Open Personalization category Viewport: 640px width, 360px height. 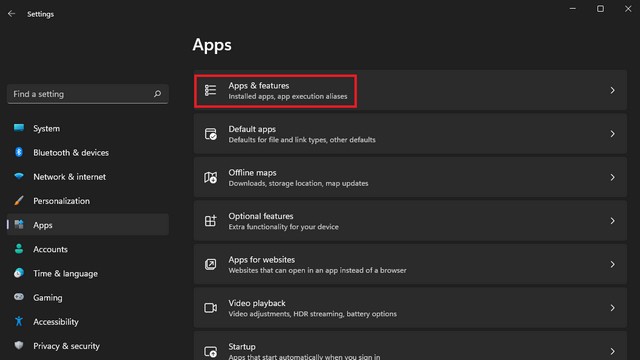[x=88, y=200]
